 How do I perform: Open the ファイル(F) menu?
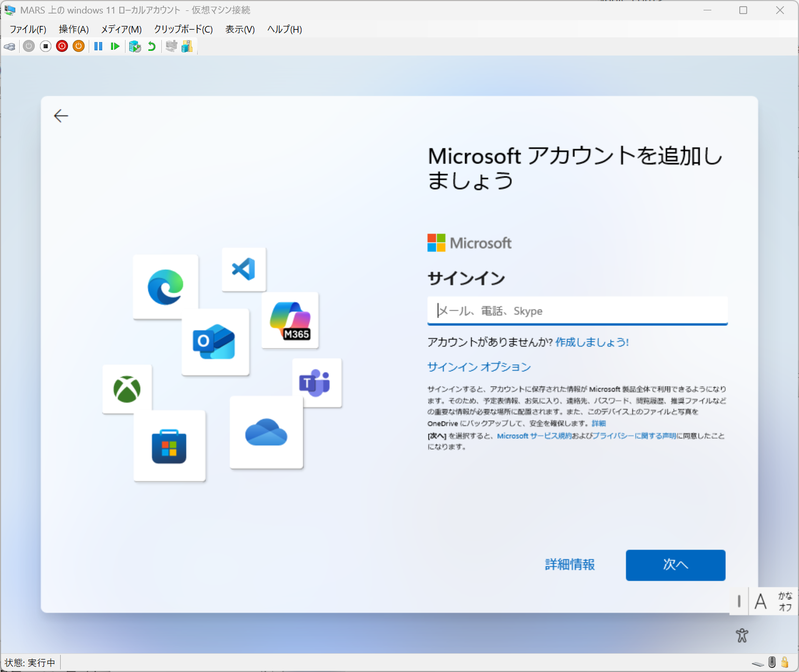(x=28, y=30)
